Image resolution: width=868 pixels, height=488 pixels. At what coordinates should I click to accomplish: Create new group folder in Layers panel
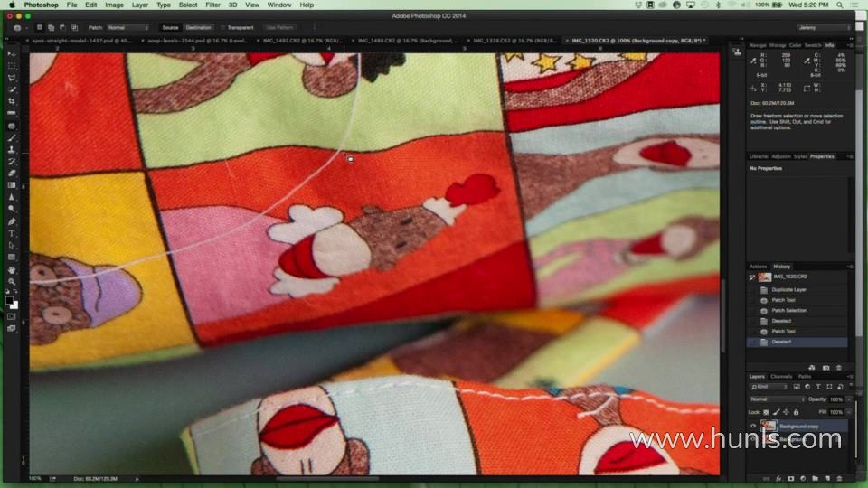click(x=815, y=479)
